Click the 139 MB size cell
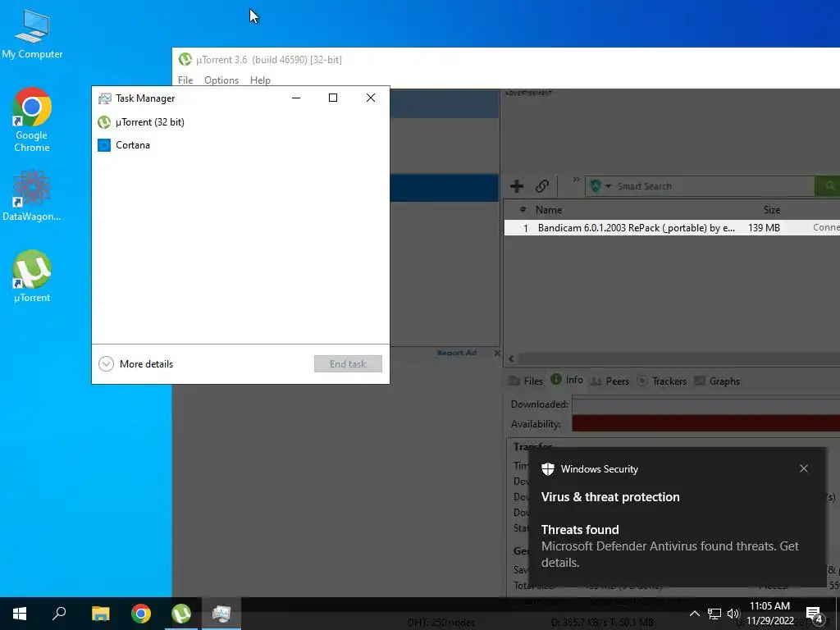The height and width of the screenshot is (630, 840). (764, 228)
